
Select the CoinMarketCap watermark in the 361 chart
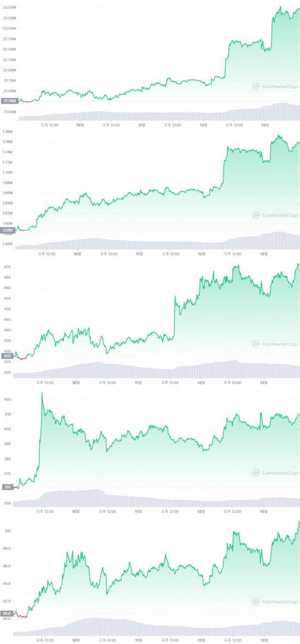click(x=274, y=473)
